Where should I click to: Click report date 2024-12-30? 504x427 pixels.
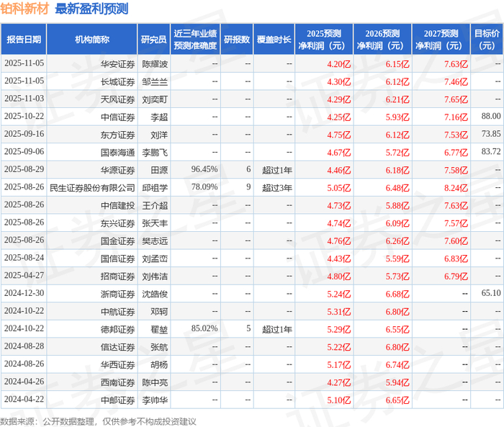[x=24, y=293]
